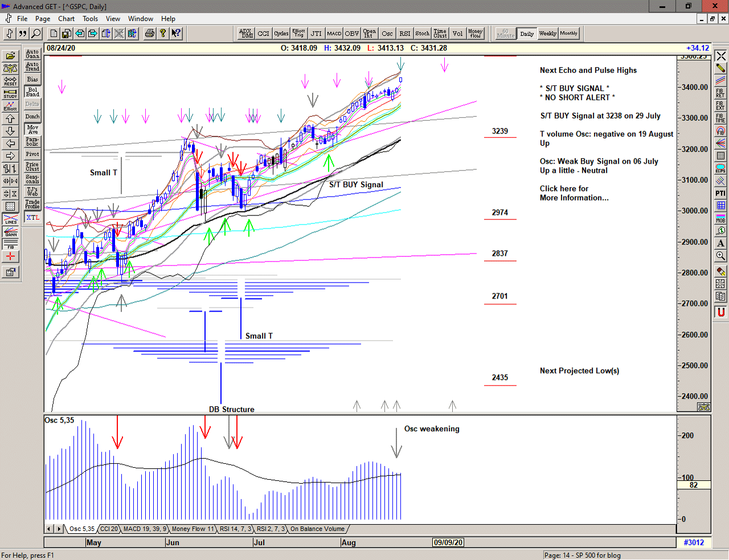Image resolution: width=729 pixels, height=560 pixels.
Task: Select the Elliott wave tool icon
Action: [x=10, y=106]
